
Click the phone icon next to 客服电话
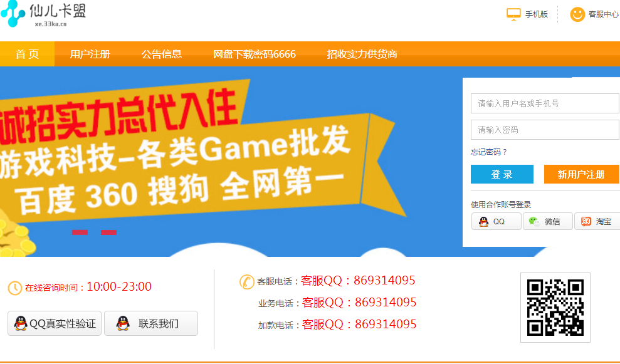[x=247, y=282]
